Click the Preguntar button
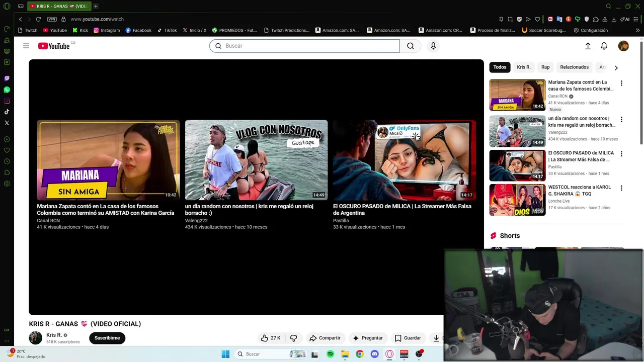644x362 pixels. (368, 338)
